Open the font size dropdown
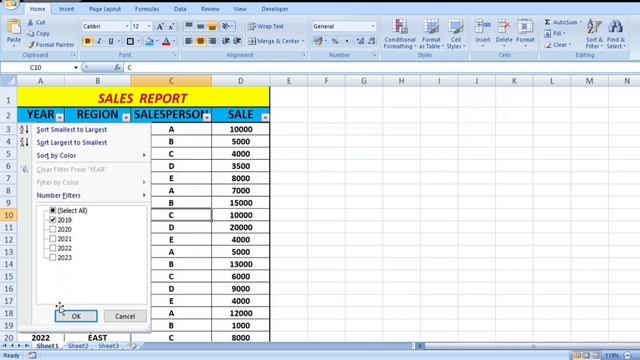 (149, 27)
